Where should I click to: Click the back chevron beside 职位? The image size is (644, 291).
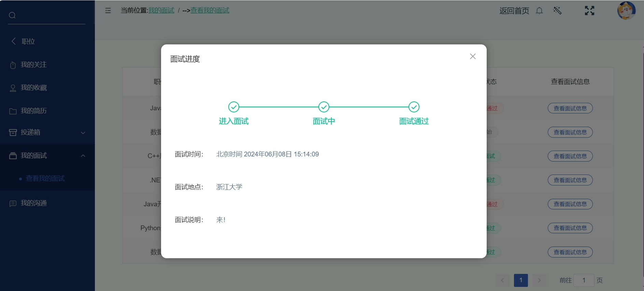click(14, 41)
